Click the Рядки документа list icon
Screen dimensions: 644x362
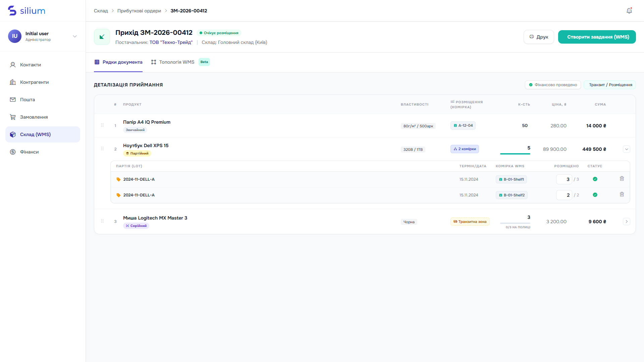tap(97, 62)
